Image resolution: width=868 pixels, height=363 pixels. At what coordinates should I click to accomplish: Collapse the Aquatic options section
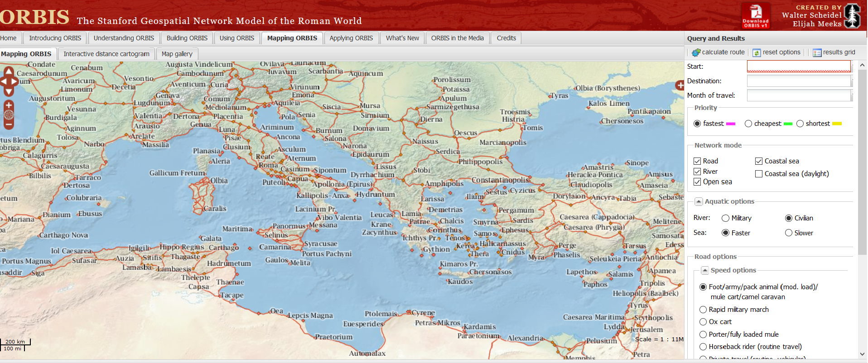click(x=699, y=201)
